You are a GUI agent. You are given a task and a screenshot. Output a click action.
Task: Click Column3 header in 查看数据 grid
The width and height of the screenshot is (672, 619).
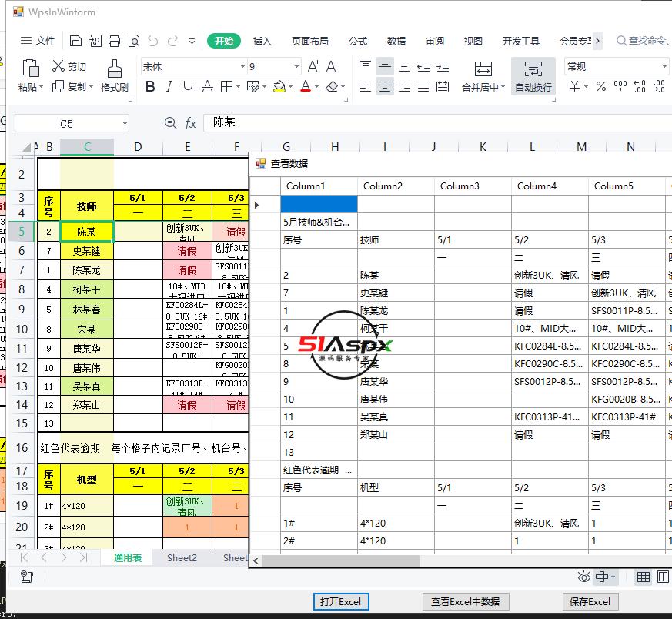(473, 186)
